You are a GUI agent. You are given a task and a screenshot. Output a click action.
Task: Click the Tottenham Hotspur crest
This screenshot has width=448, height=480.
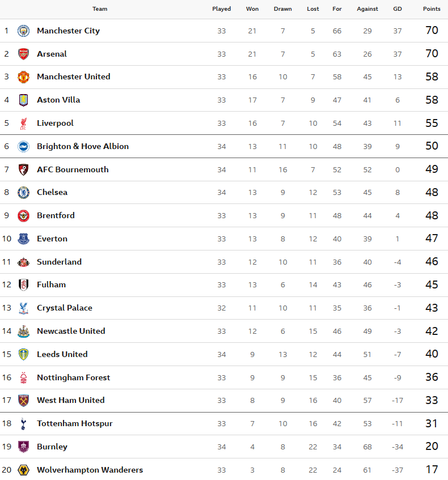[23, 423]
